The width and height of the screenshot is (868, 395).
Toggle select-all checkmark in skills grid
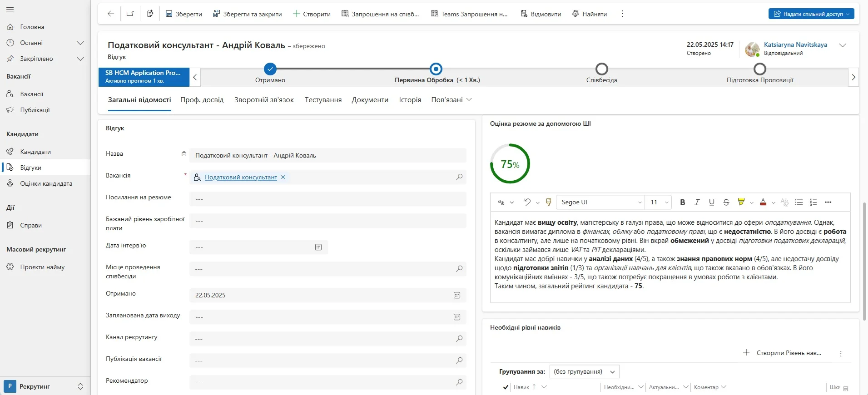[x=506, y=387]
